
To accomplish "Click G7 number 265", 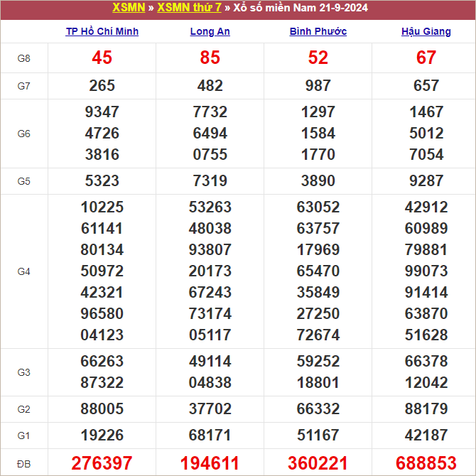I will click(102, 85).
